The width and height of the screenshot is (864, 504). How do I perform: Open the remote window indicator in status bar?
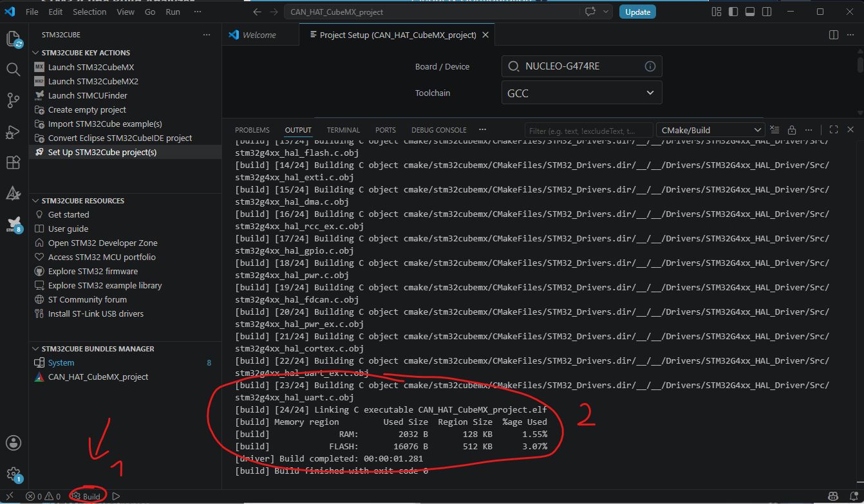[10, 496]
